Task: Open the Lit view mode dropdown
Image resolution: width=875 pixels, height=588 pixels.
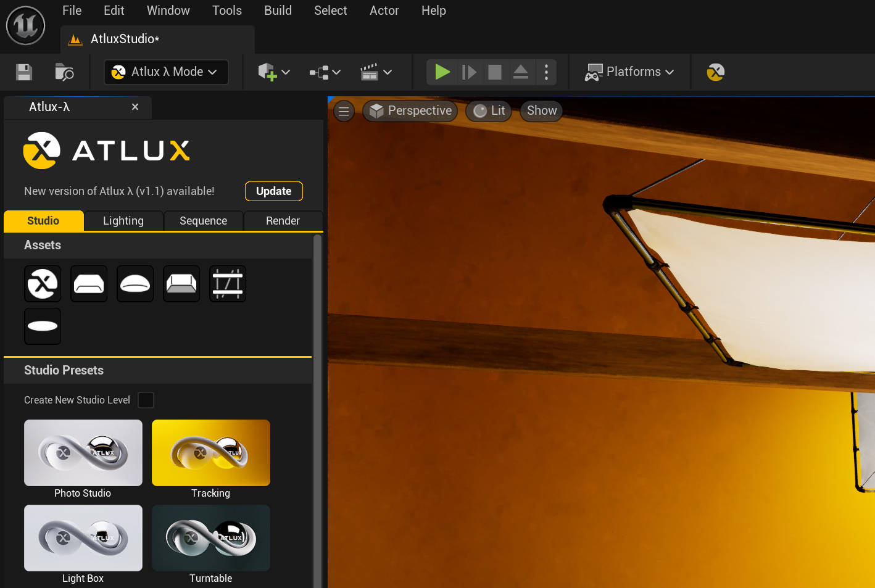Action: click(x=489, y=111)
